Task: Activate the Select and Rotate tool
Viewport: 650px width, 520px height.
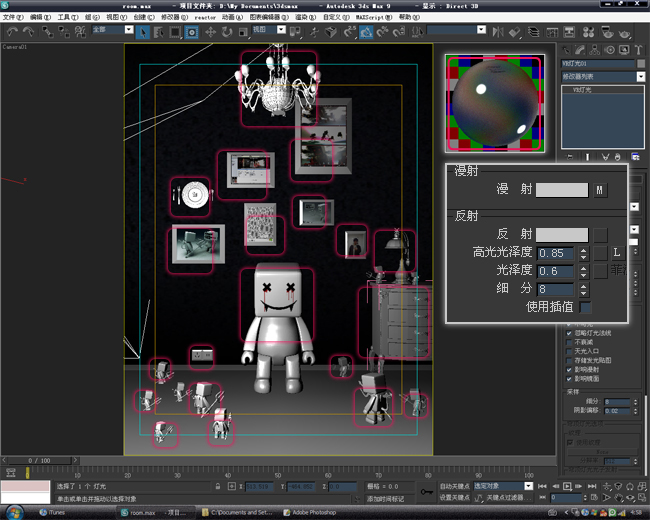Action: 227,32
